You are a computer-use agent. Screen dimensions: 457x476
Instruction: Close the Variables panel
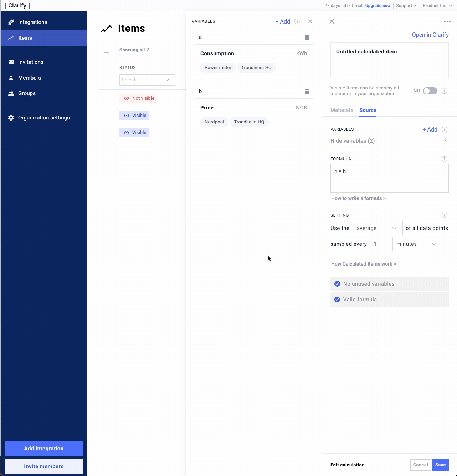[x=310, y=21]
